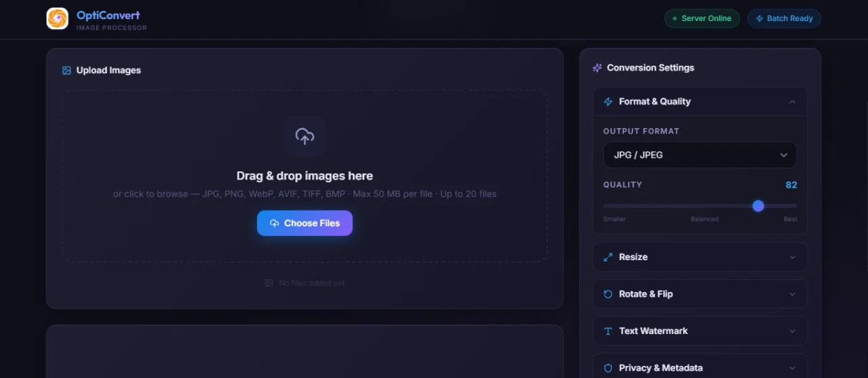868x378 pixels.
Task: Collapse the Format & Quality section chevron
Action: point(792,102)
